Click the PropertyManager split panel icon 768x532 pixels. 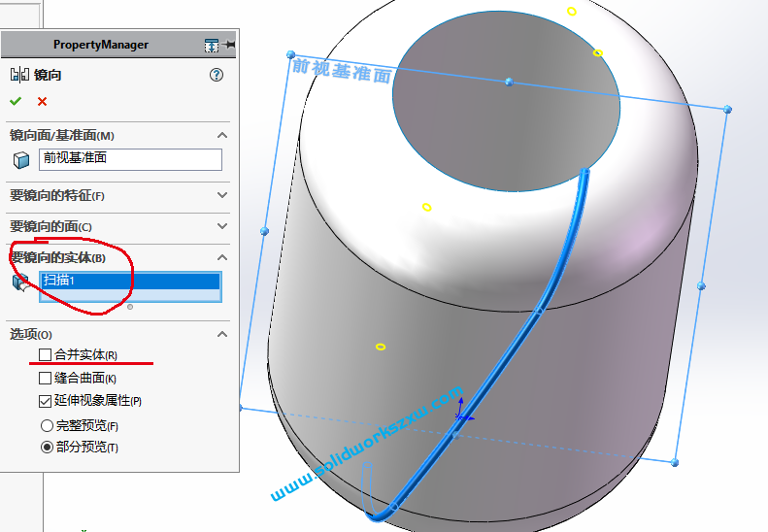[x=212, y=46]
